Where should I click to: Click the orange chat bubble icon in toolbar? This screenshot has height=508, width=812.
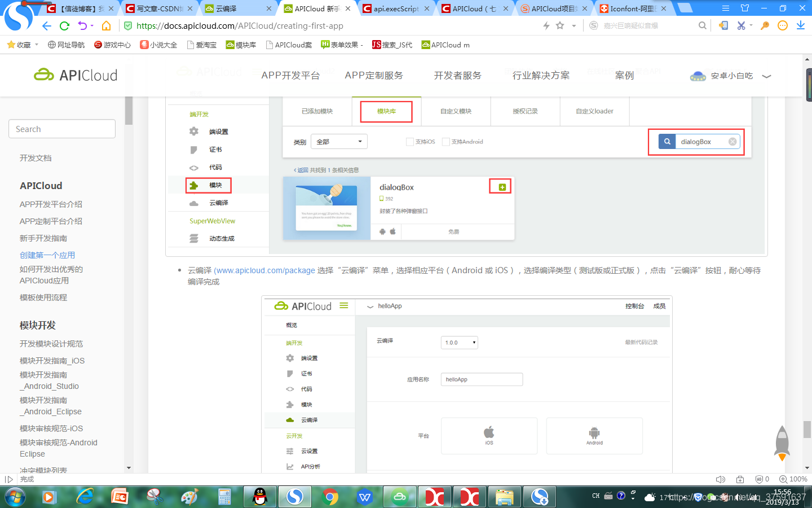click(x=783, y=26)
